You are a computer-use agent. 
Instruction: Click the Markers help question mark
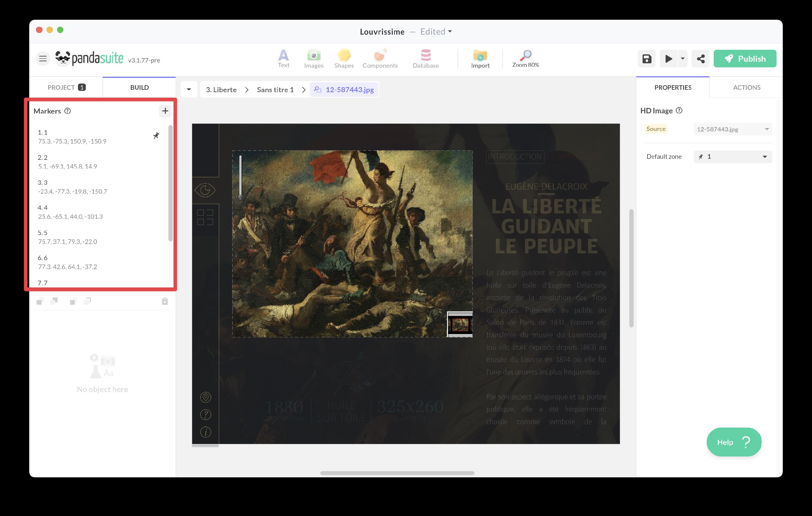point(68,111)
